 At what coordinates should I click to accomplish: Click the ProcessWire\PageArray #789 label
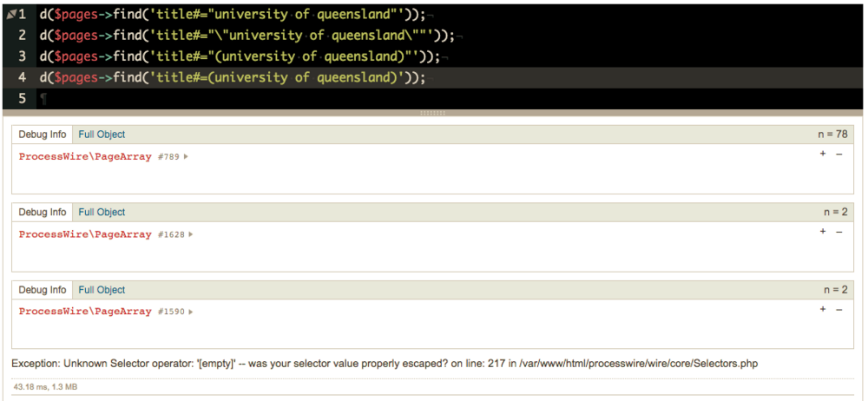pyautogui.click(x=85, y=157)
